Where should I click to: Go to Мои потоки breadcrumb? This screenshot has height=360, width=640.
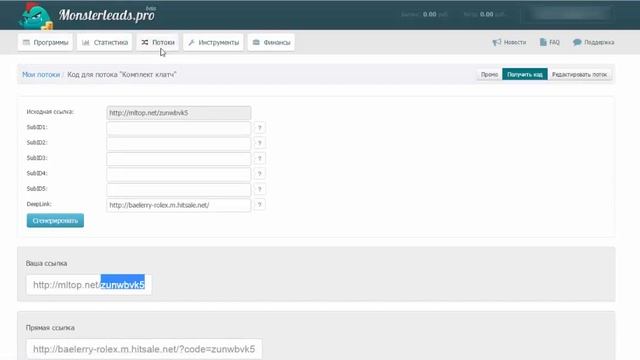41,75
